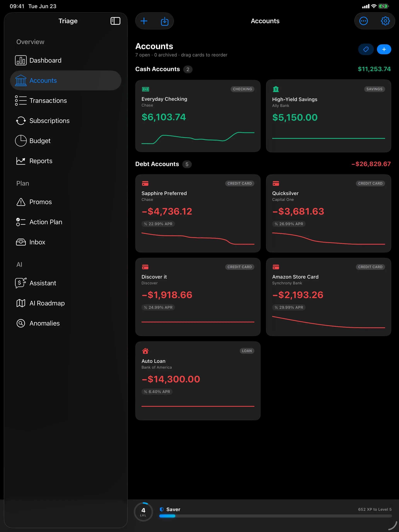This screenshot has width=399, height=532.
Task: Open the Budget page
Action: click(65, 141)
